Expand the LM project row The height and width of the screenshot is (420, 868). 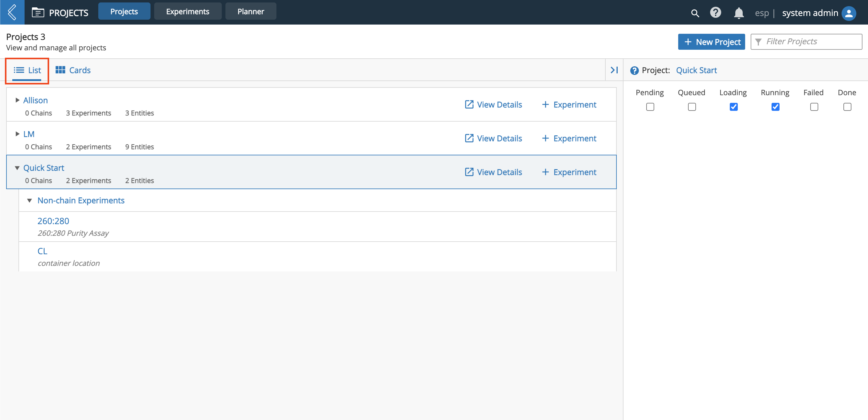17,134
